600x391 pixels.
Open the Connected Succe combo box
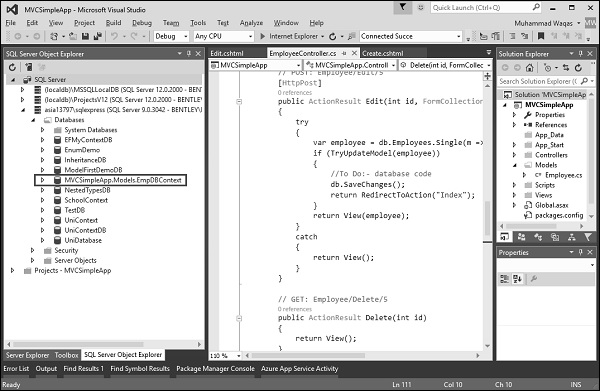(x=458, y=37)
